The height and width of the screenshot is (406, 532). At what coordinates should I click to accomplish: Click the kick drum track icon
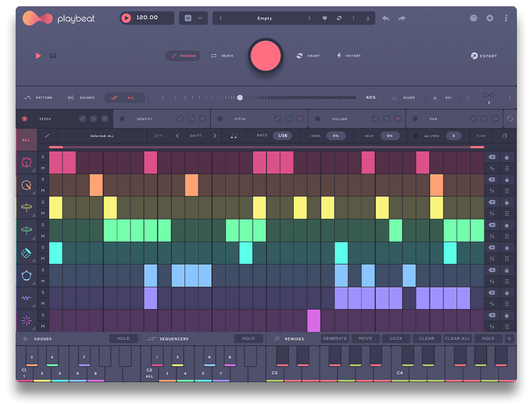click(26, 163)
